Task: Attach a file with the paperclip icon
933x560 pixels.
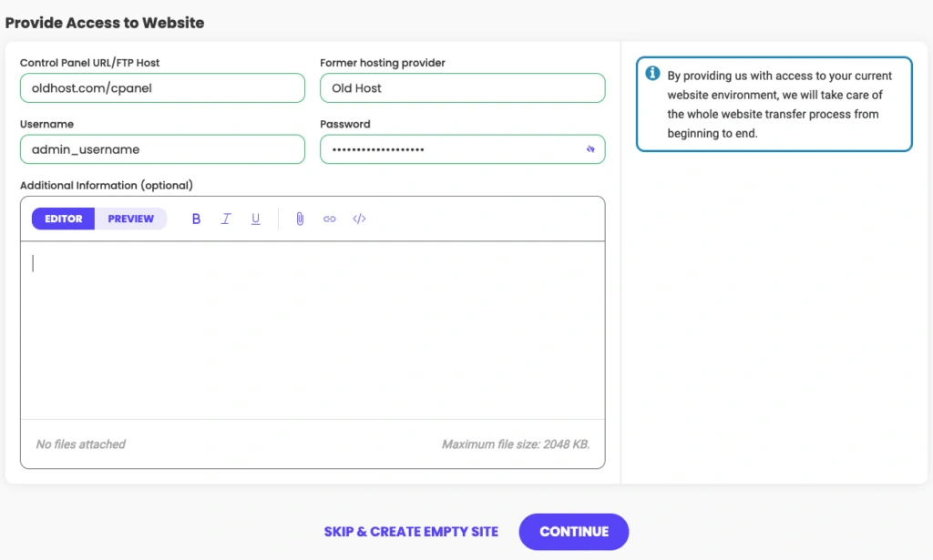Action: pos(300,219)
